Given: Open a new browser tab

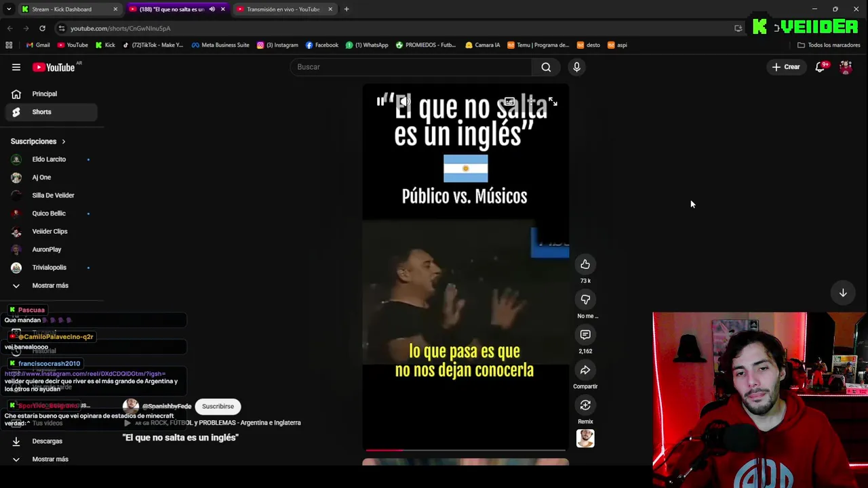Looking at the screenshot, I should point(347,9).
